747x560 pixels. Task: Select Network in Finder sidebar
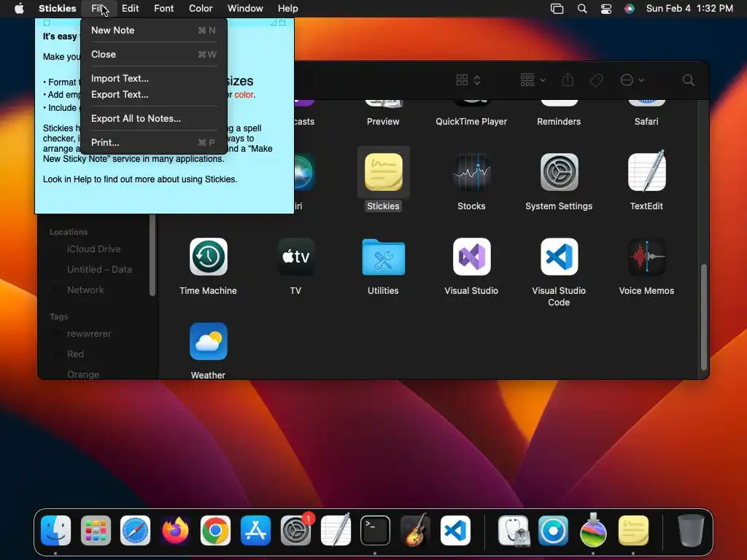[x=85, y=290]
